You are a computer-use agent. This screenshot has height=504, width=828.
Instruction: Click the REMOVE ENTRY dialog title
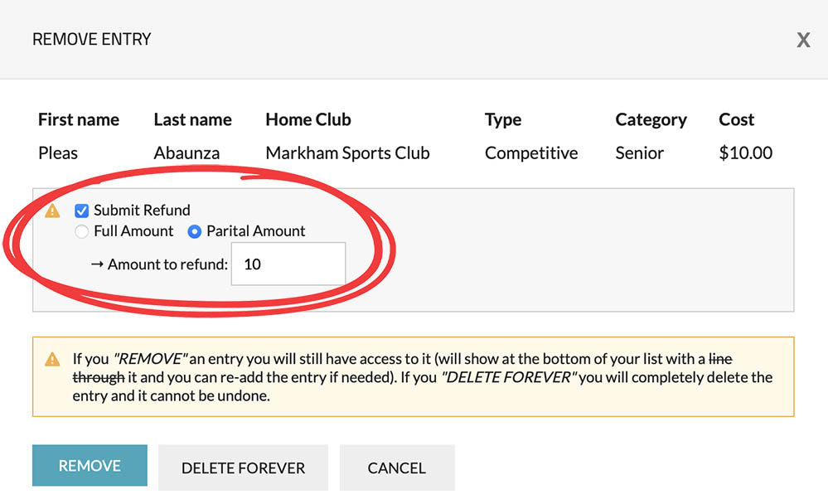tap(91, 39)
